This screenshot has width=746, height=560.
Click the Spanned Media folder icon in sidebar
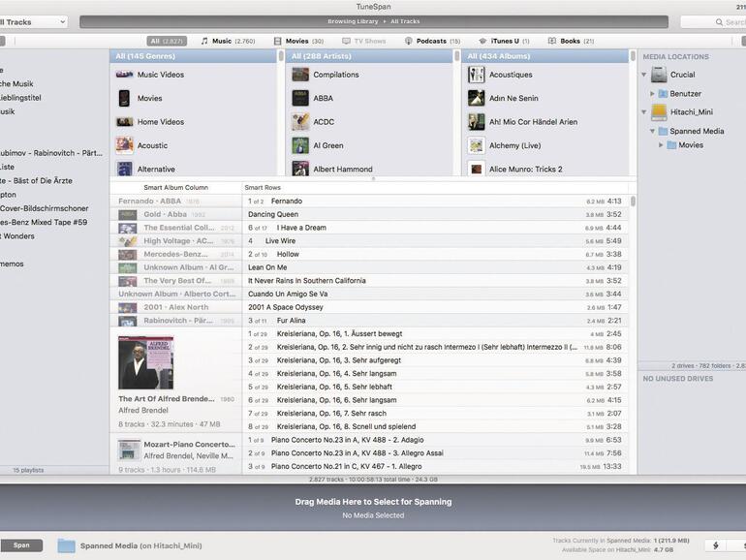[663, 131]
